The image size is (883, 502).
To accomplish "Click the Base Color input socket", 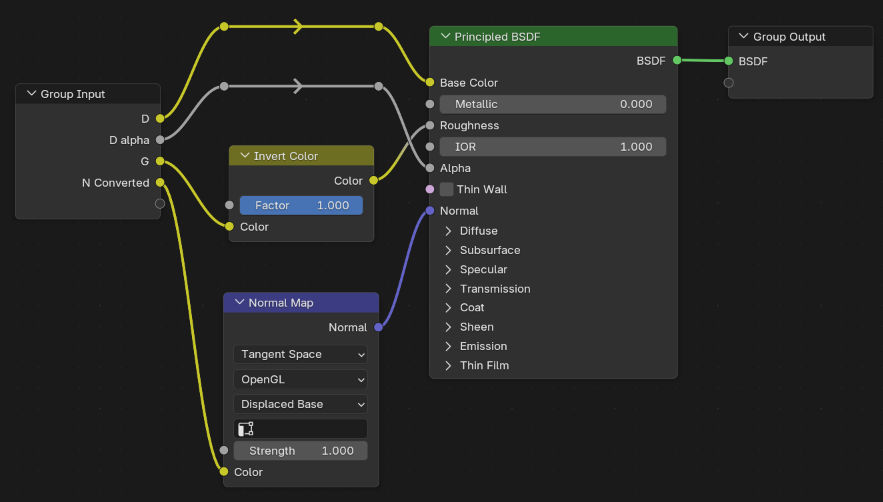I will 430,83.
